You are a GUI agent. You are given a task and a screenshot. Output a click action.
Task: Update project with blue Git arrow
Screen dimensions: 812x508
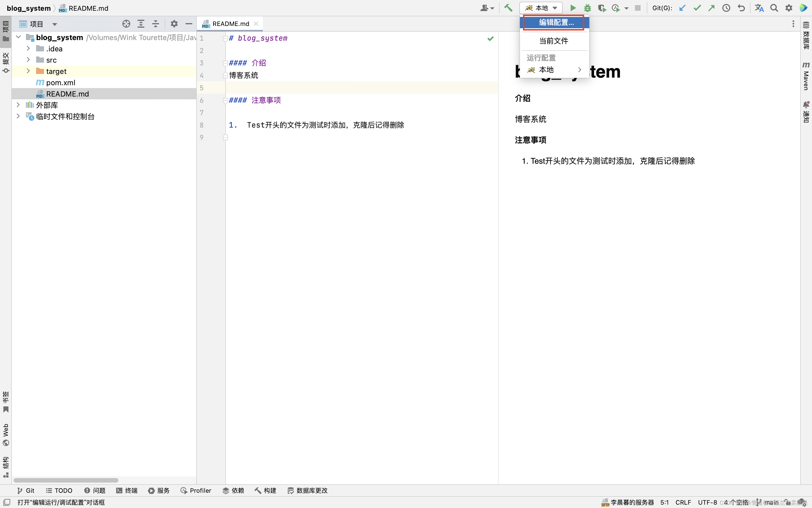click(x=682, y=8)
